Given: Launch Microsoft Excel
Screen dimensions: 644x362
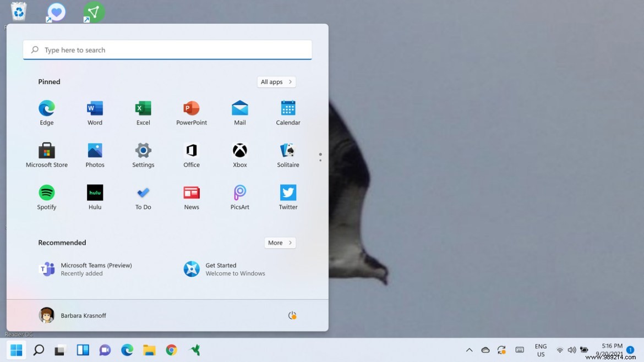Looking at the screenshot, I should (x=143, y=108).
